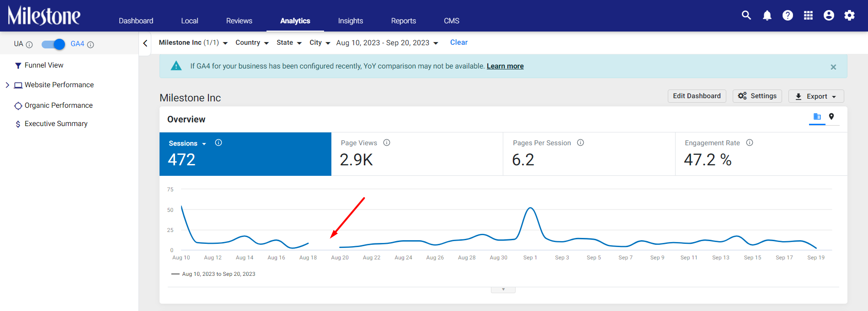
Task: Open the search magnifier icon
Action: pyautogui.click(x=746, y=16)
